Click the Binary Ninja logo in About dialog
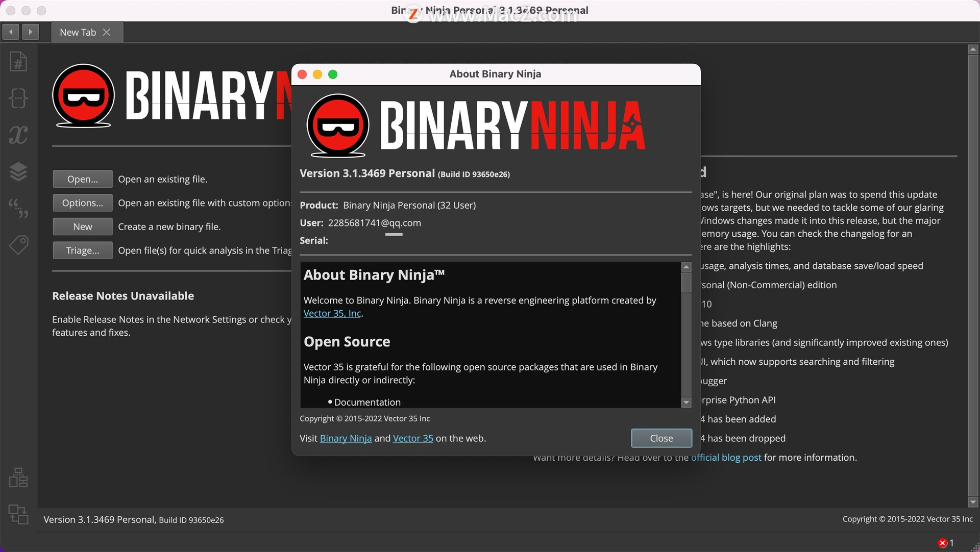The width and height of the screenshot is (980, 552). coord(476,126)
